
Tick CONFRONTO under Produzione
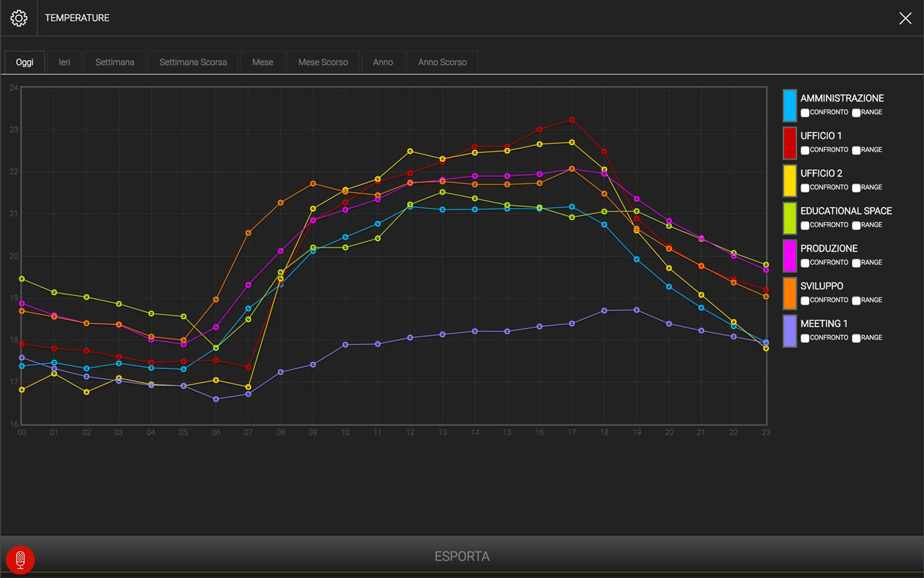tap(805, 264)
